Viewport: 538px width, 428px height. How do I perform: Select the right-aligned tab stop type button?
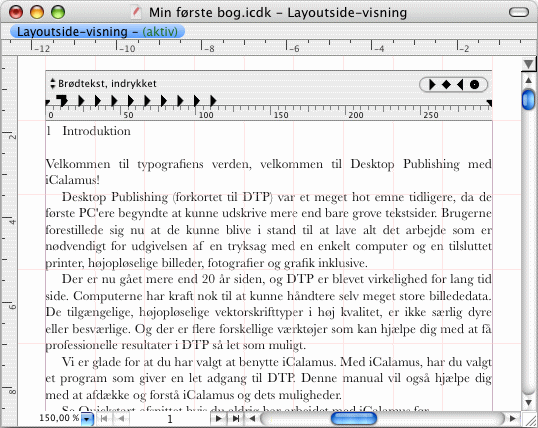point(460,84)
